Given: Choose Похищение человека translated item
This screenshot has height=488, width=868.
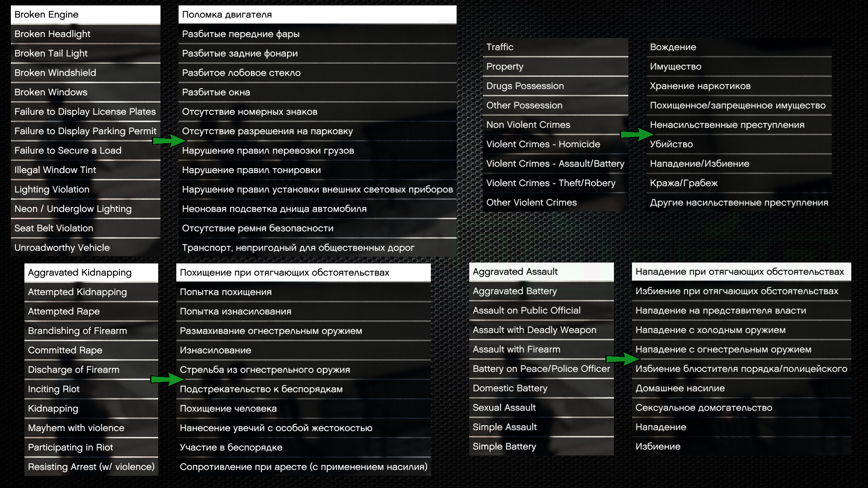Looking at the screenshot, I should (303, 408).
